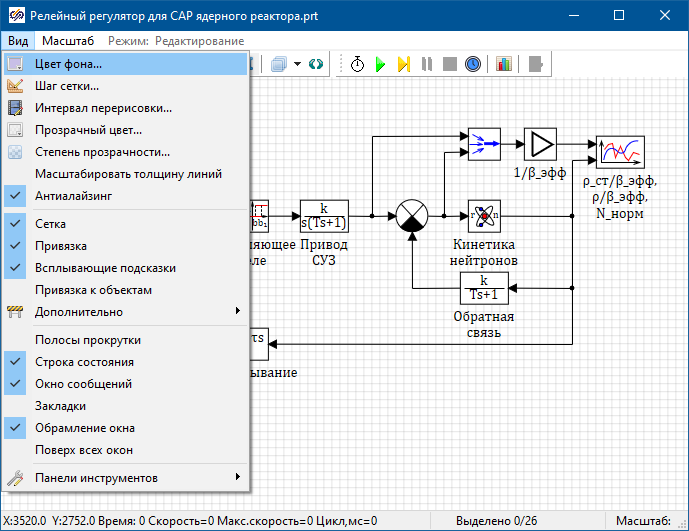Click the graph plot block on diagram
689x531 pixels.
click(619, 152)
